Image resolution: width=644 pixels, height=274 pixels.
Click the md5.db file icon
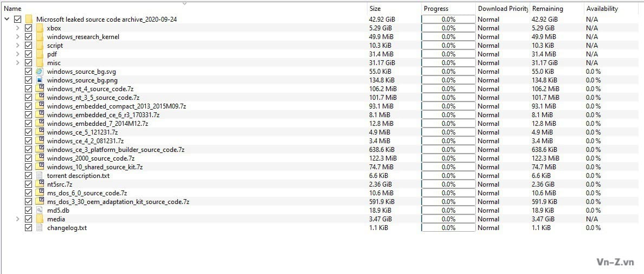pos(40,210)
